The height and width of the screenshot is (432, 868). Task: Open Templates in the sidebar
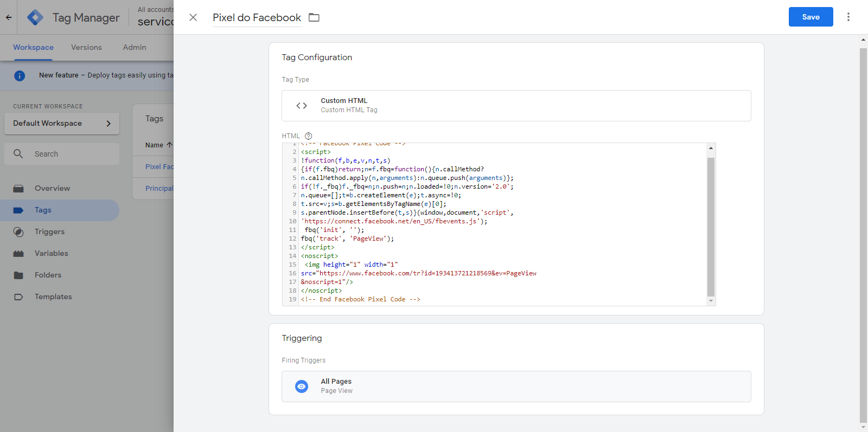53,296
